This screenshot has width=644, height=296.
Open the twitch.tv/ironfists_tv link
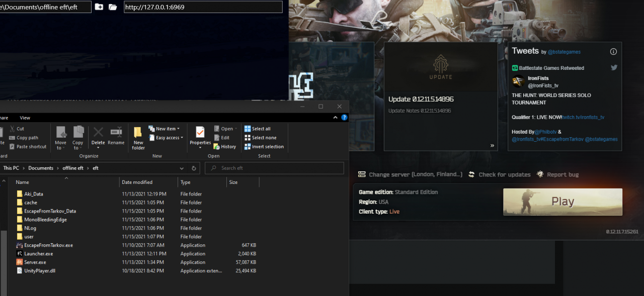[583, 117]
